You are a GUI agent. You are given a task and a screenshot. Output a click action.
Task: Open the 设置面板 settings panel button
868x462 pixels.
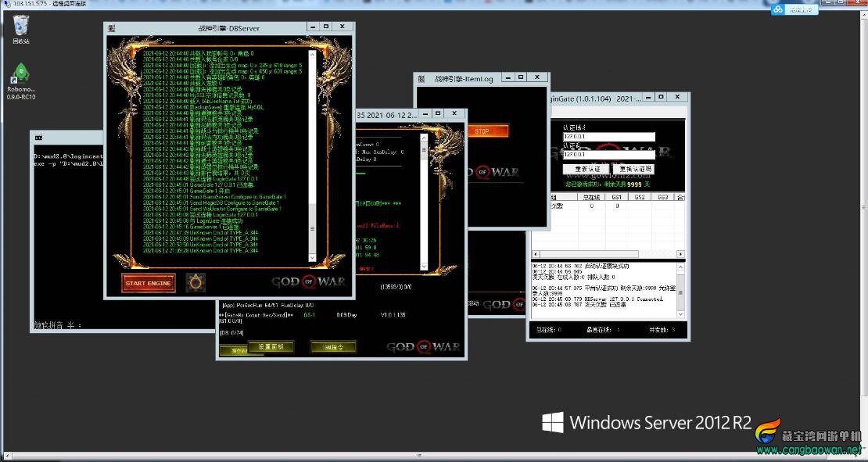coord(270,347)
